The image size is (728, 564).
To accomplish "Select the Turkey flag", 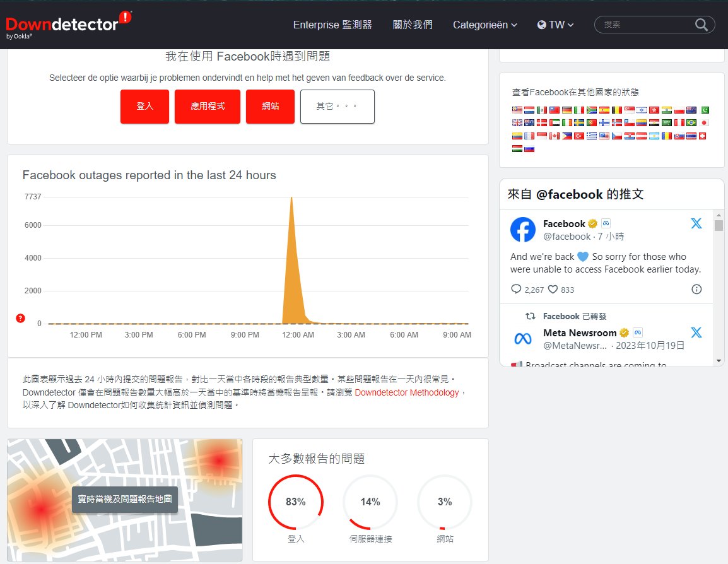I will 579,136.
